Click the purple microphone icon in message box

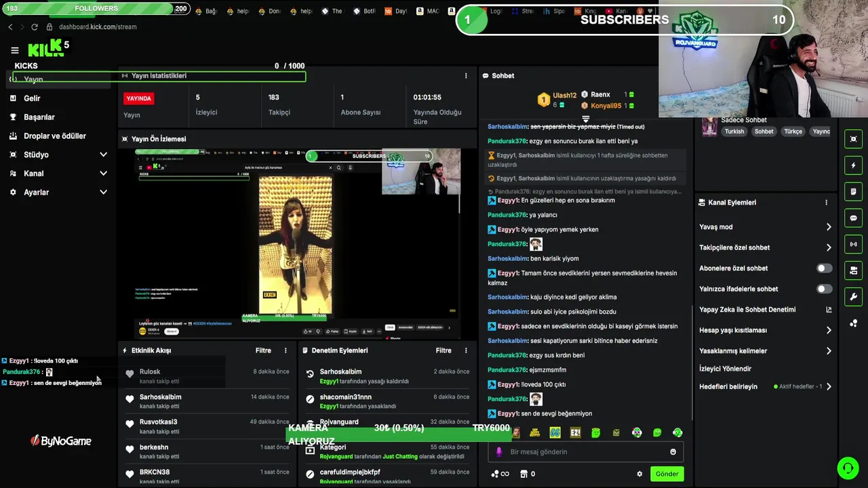click(499, 452)
